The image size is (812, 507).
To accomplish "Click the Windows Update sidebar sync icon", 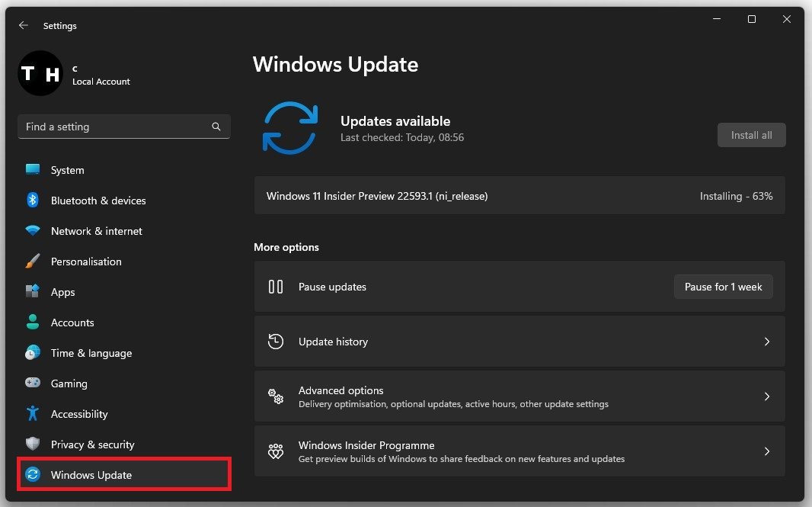I will 33,474.
